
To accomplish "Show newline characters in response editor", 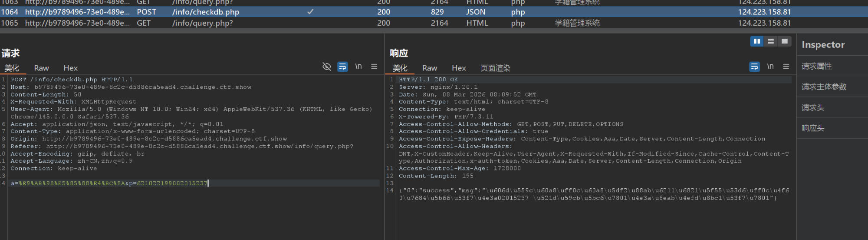I will tap(770, 67).
